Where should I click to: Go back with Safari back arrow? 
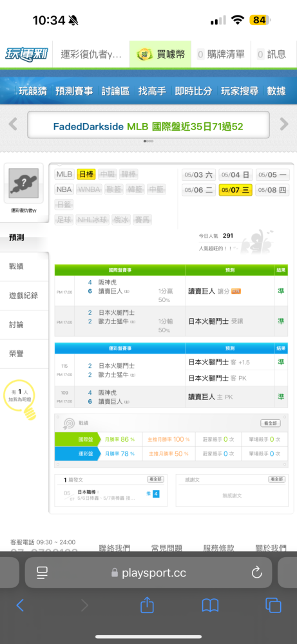point(20,605)
